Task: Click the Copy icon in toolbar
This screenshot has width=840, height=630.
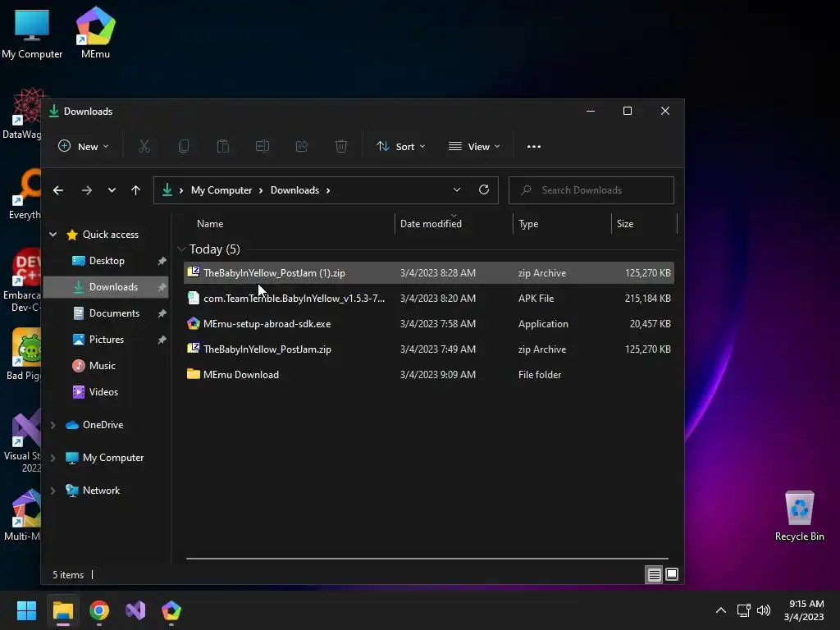Action: [184, 146]
